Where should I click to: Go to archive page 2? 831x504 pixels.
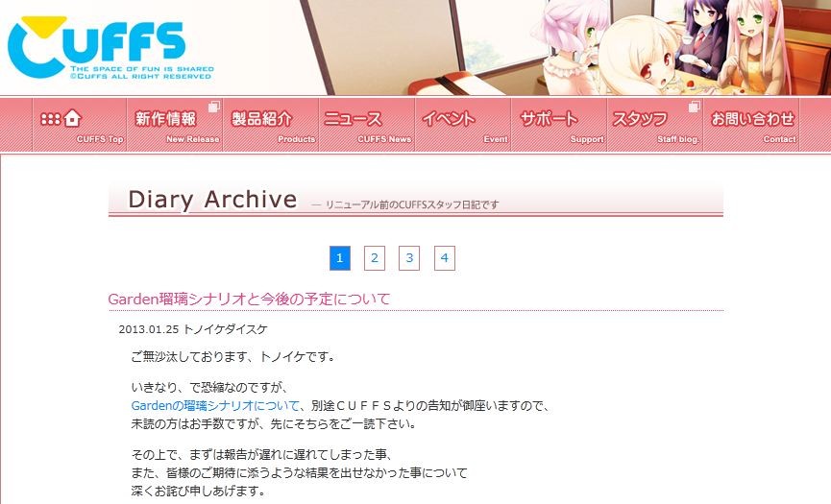tap(374, 258)
